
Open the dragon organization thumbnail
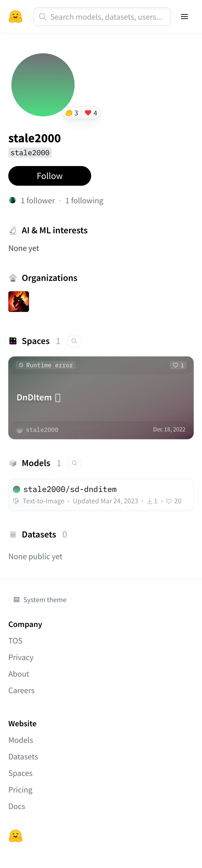point(18,302)
